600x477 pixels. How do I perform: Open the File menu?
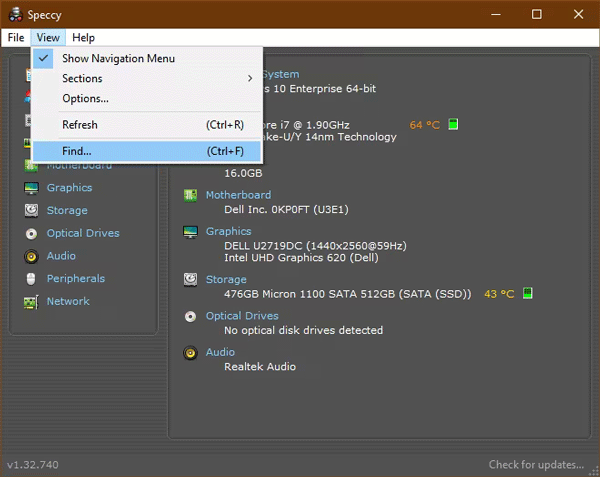click(x=15, y=38)
